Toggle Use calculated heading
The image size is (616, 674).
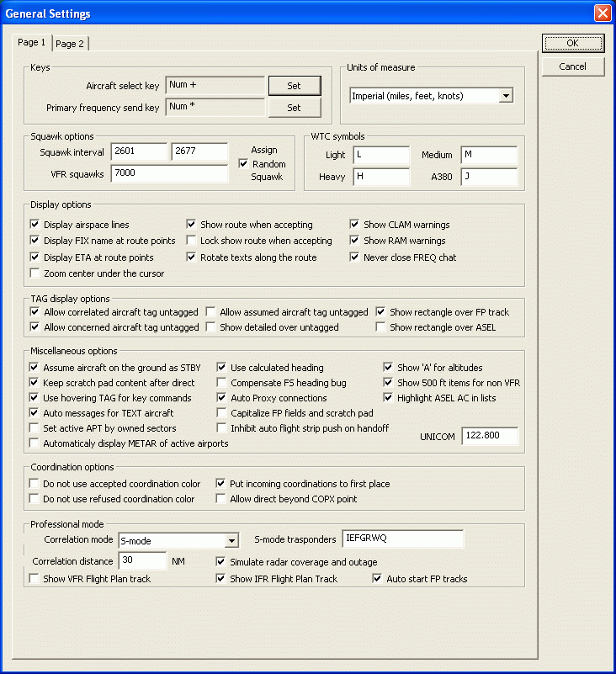pyautogui.click(x=221, y=367)
